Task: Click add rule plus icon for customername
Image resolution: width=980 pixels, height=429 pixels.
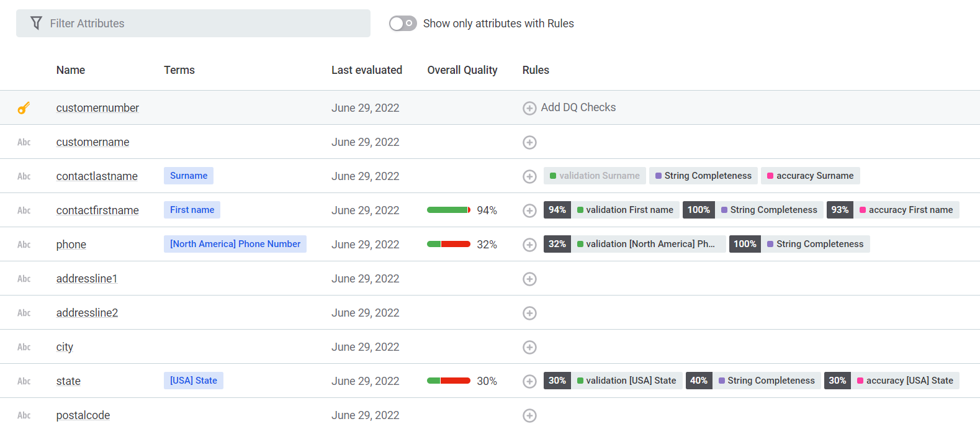Action: 529,142
